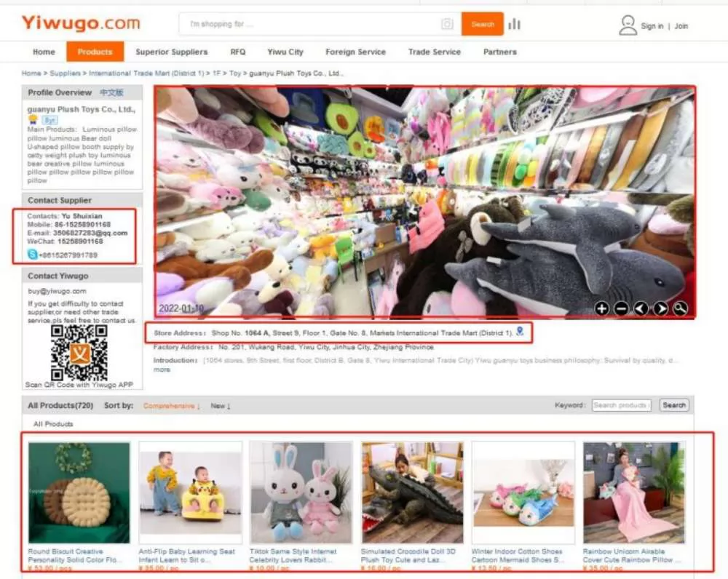
Task: Expand introduction with more link
Action: coord(162,370)
